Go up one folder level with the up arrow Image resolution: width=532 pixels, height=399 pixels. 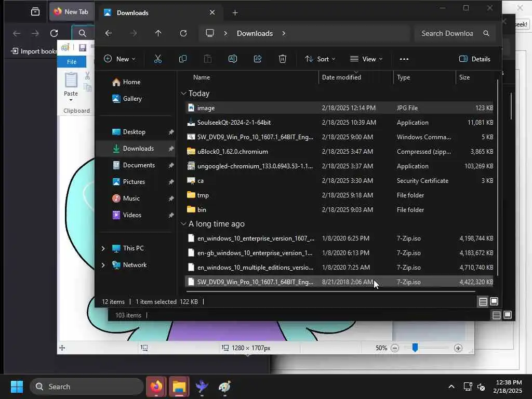tap(158, 33)
